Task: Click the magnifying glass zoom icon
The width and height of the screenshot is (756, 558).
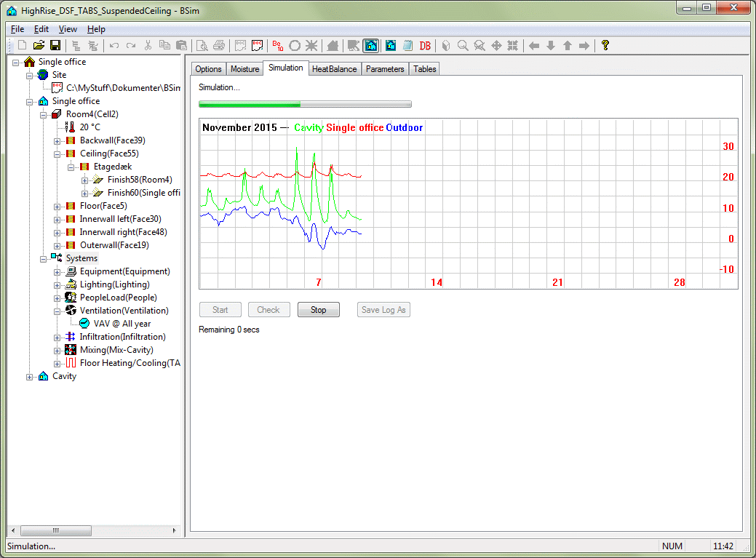Action: (x=463, y=45)
